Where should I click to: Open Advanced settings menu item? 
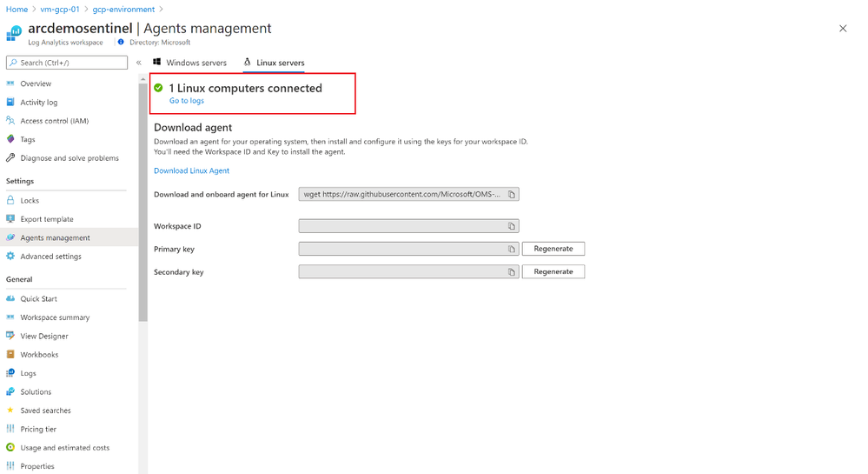[x=50, y=257]
